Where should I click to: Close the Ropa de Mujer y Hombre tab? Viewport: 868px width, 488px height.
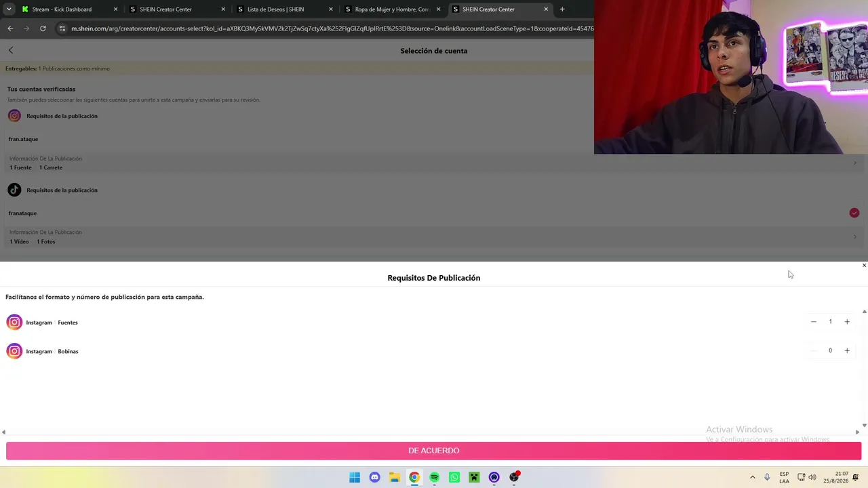click(438, 9)
